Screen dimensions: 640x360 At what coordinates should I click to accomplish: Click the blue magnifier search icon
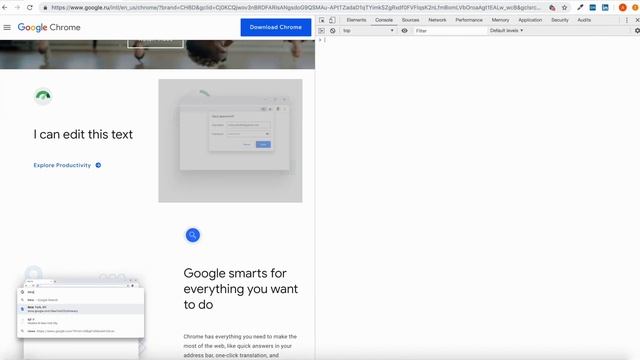[x=193, y=235]
